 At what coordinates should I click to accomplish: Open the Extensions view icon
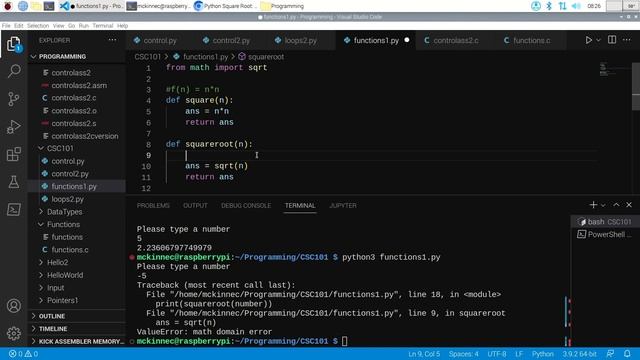point(13,154)
